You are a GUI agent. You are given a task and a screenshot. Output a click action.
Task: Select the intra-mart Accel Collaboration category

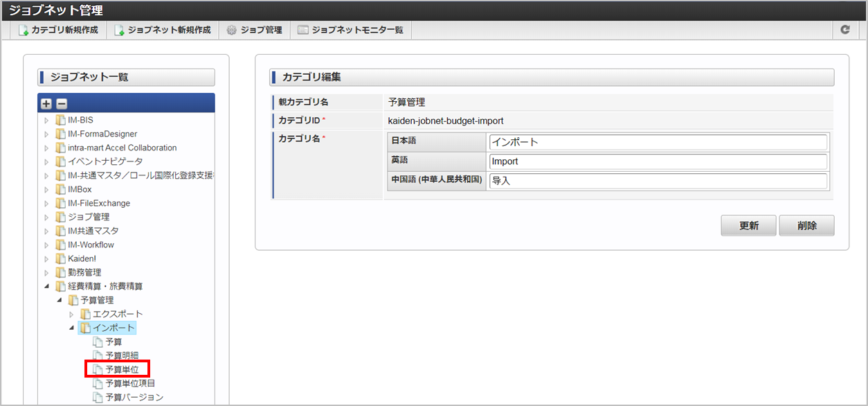[122, 148]
